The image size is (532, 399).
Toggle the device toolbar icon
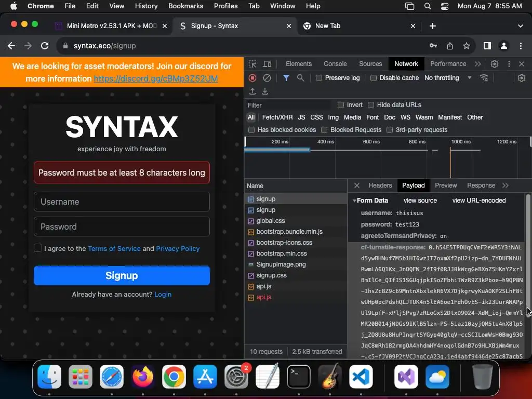(268, 64)
